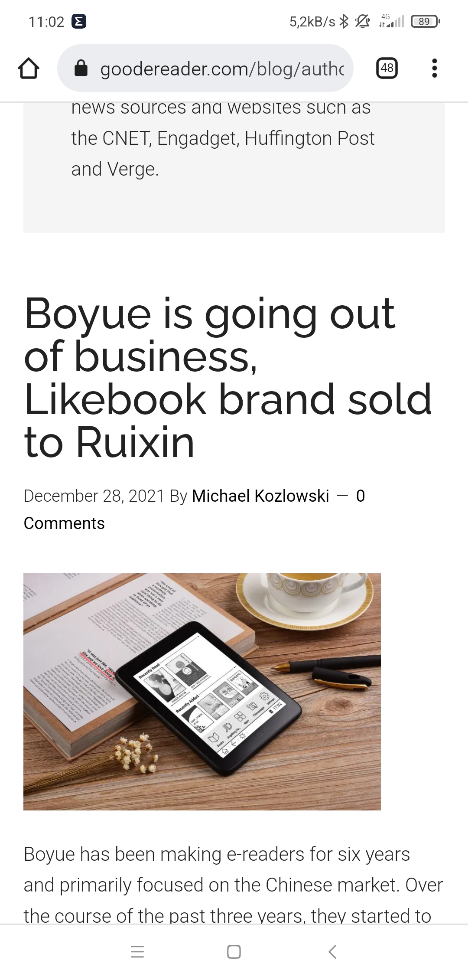Open author Michael Kozlowski's page
This screenshot has height=980, width=468.
click(260, 496)
